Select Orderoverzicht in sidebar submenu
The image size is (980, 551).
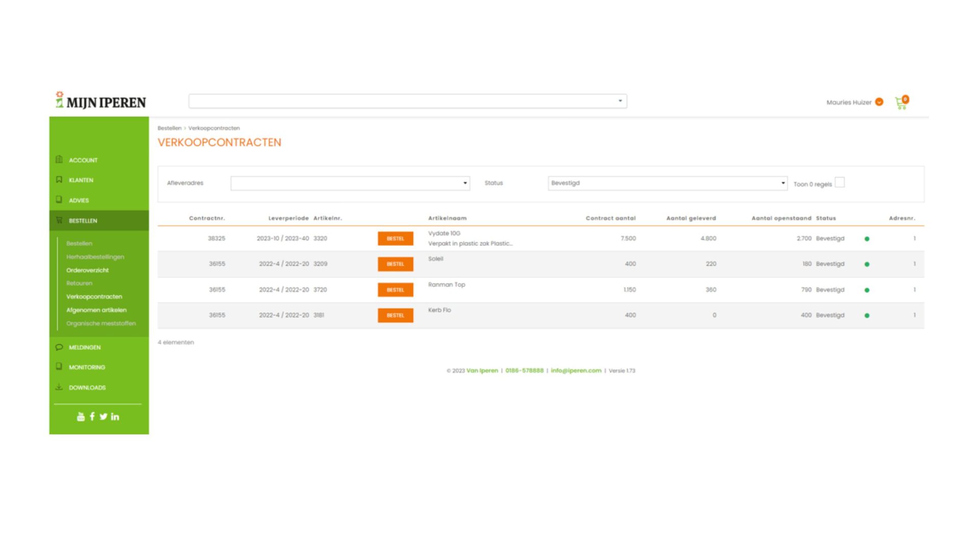click(x=87, y=270)
